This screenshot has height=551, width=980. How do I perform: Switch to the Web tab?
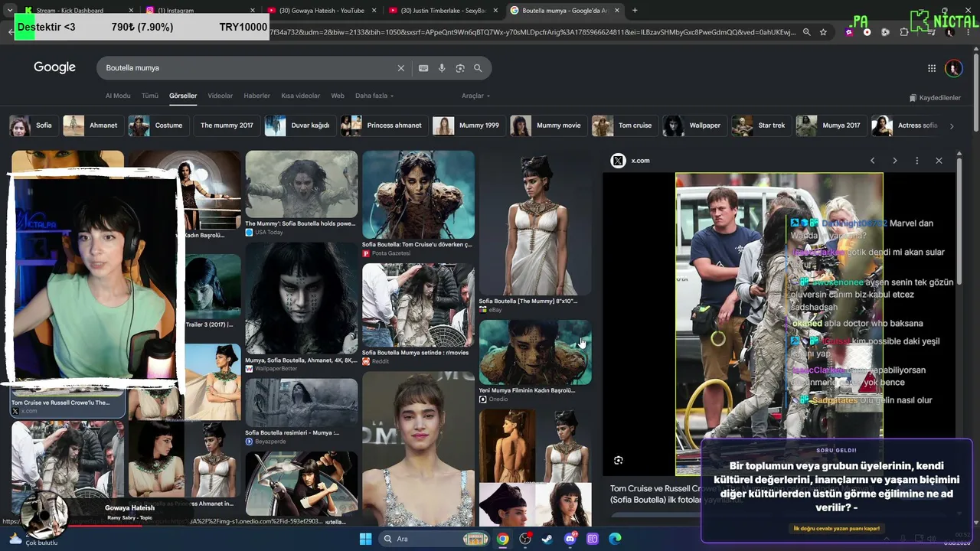(338, 96)
